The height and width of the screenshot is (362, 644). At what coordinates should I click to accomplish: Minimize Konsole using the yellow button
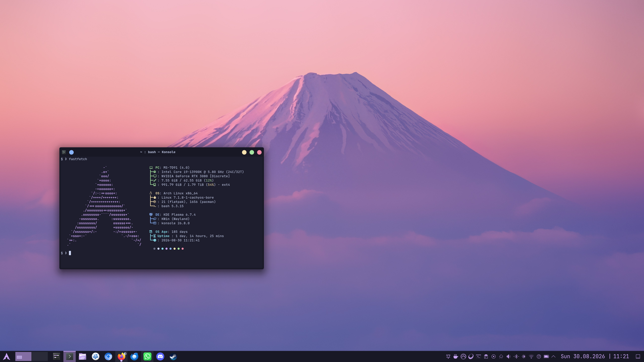pos(244,152)
